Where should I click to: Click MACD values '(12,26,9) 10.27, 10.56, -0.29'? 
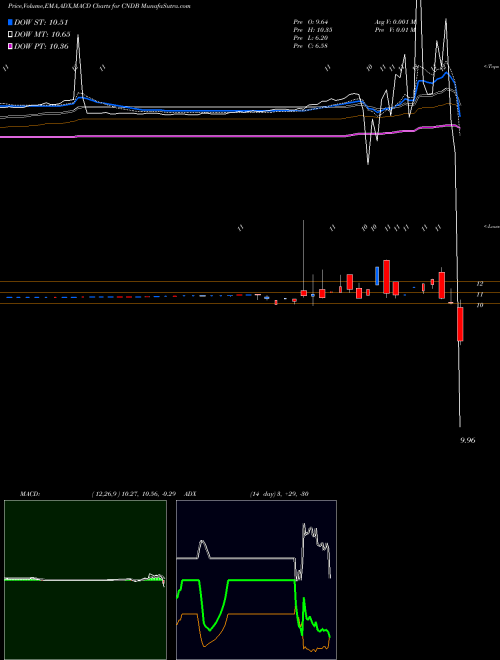[136, 494]
